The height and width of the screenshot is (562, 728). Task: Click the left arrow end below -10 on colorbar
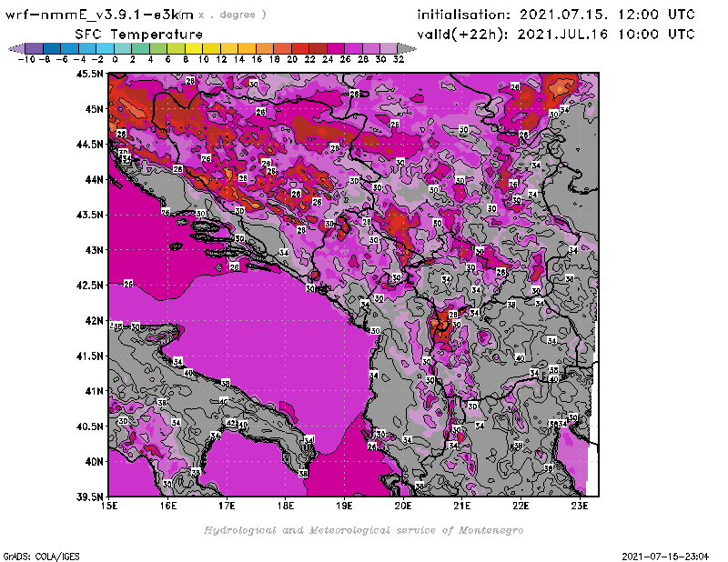coord(16,48)
